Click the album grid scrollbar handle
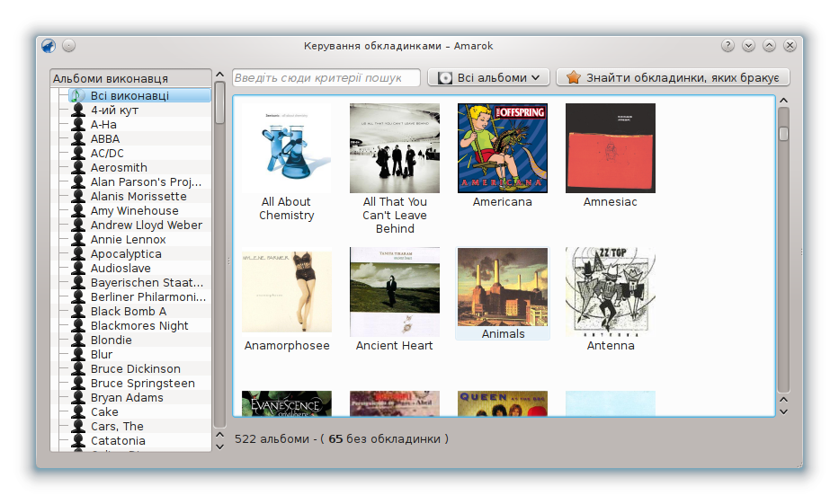Image resolution: width=839 pixels, height=504 pixels. (x=784, y=133)
